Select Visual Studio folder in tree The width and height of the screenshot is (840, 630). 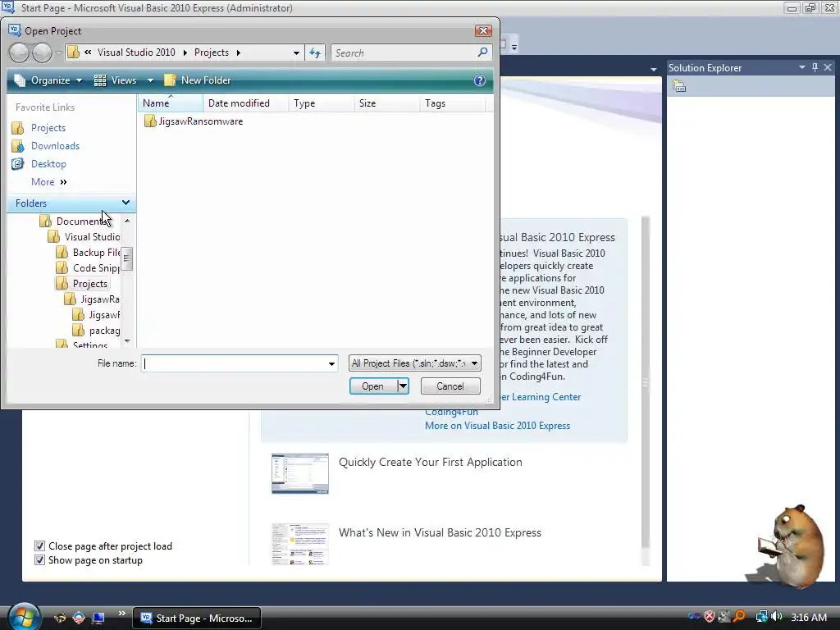point(84,237)
